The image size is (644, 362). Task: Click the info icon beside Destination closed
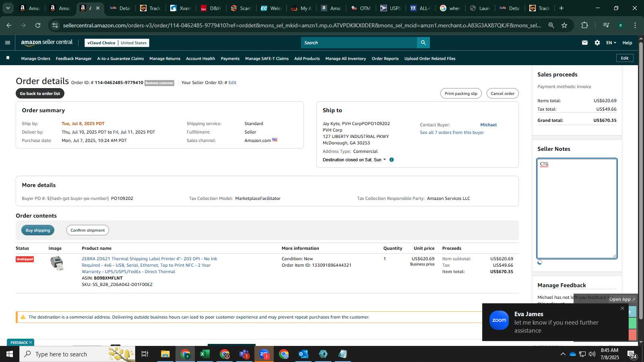point(392,160)
